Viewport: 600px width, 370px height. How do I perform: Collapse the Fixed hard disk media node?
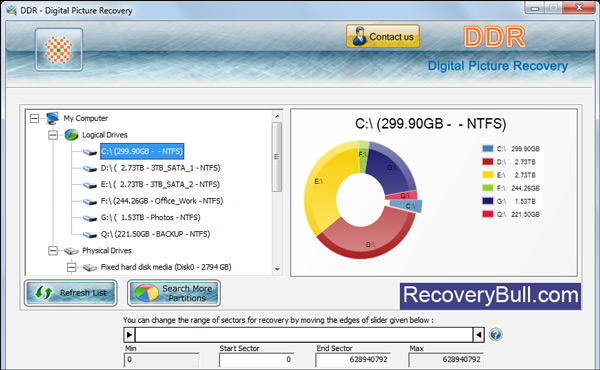72,267
